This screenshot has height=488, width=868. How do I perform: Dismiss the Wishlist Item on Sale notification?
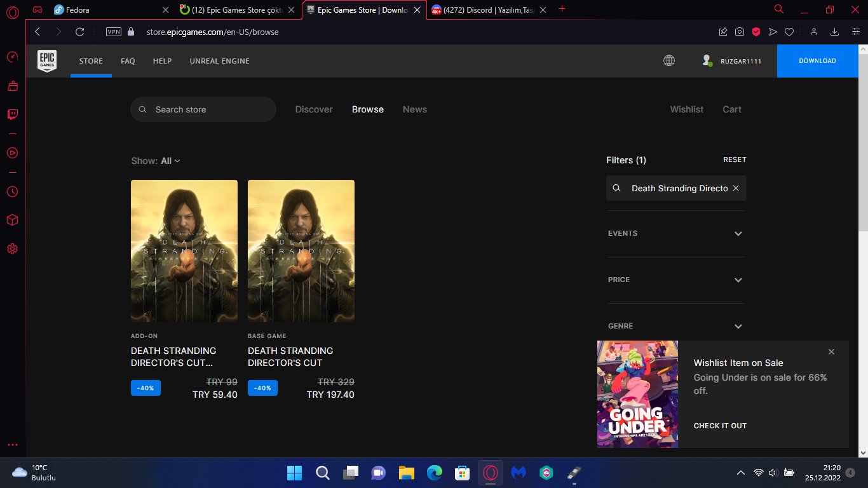(831, 352)
